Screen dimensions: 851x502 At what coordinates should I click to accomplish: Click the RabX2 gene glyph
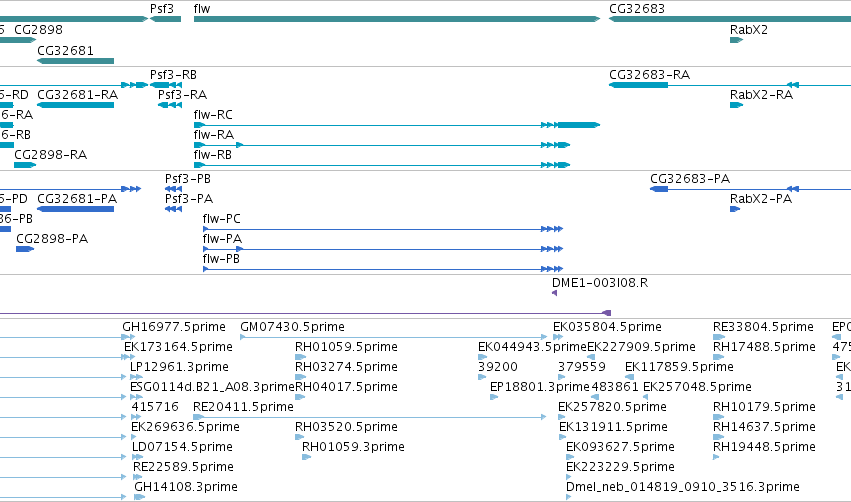tap(736, 40)
